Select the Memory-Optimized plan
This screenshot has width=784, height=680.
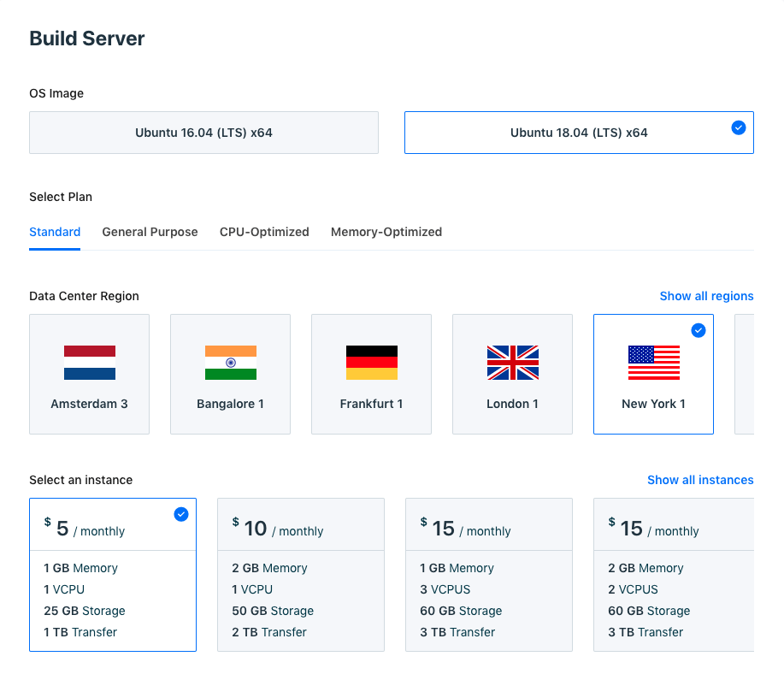pyautogui.click(x=386, y=232)
